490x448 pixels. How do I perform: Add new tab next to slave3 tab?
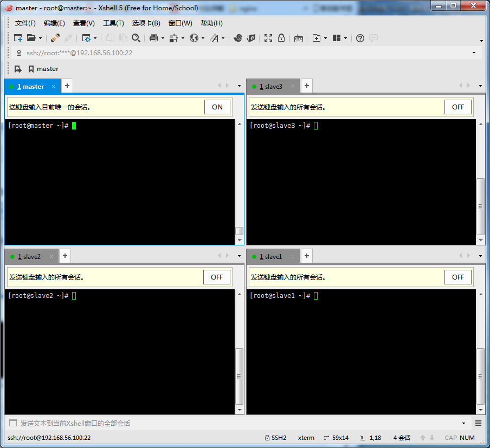coord(307,86)
